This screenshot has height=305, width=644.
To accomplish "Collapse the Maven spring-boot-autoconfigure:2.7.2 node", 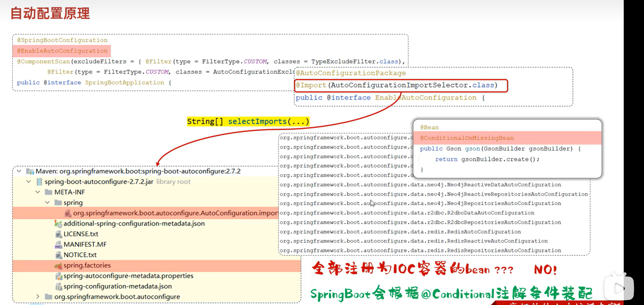I will pyautogui.click(x=19, y=171).
